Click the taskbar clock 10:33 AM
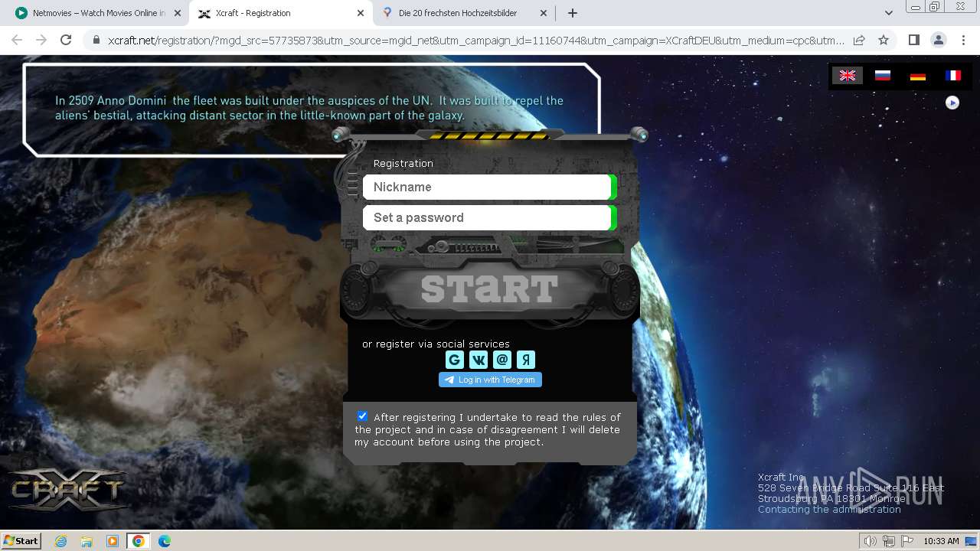Image resolution: width=980 pixels, height=551 pixels. click(941, 541)
